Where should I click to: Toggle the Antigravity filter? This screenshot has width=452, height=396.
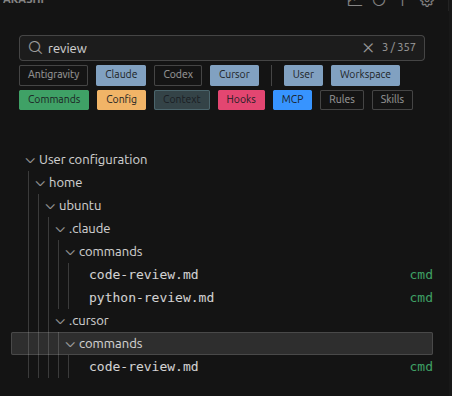(54, 75)
